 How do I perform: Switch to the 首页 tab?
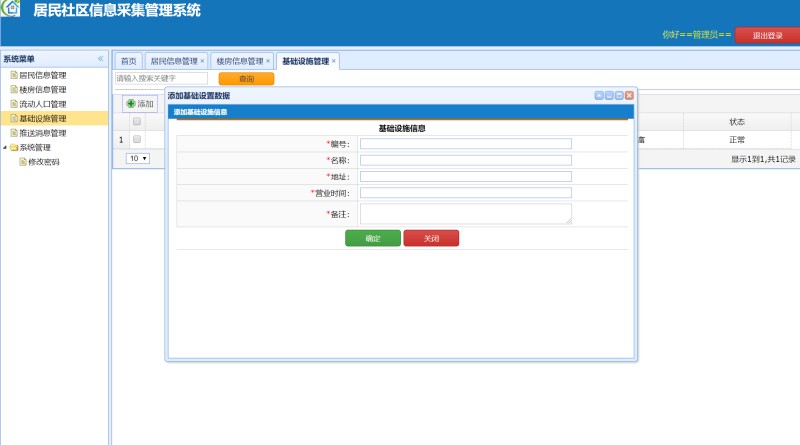pyautogui.click(x=128, y=61)
